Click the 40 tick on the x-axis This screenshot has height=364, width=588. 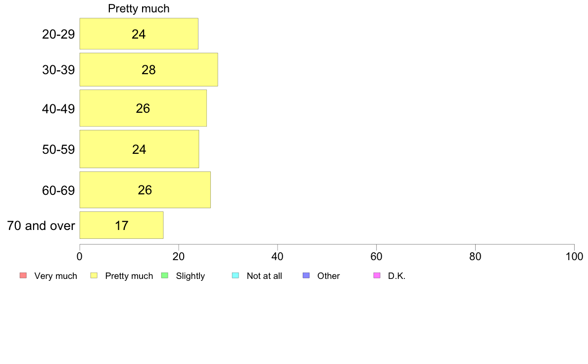(278, 257)
